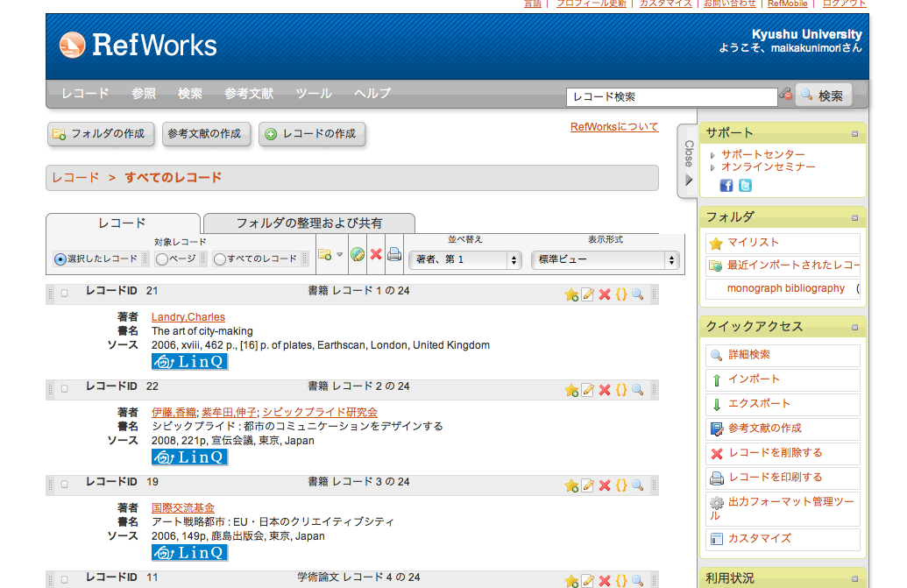The width and height of the screenshot is (907, 588).
Task: Switch to フォルダの整理および共有 tab
Action: coord(309,223)
